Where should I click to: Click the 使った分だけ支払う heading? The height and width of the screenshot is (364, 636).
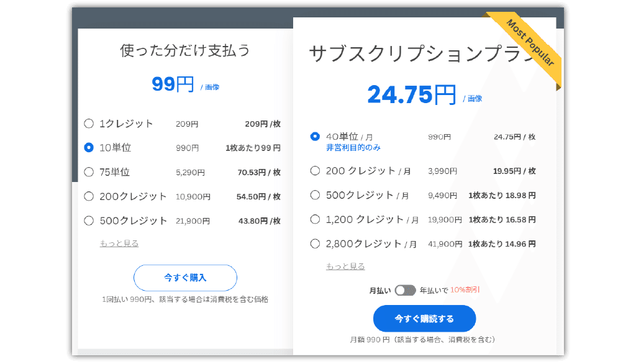185,50
